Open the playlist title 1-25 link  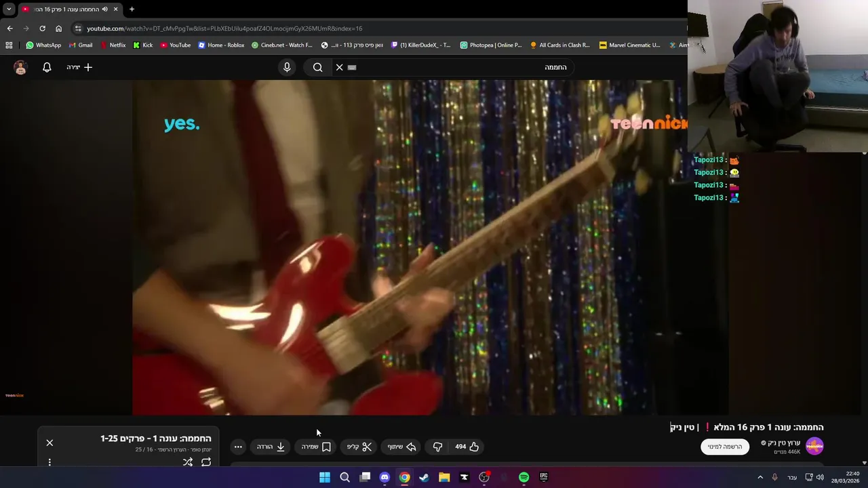click(x=156, y=439)
